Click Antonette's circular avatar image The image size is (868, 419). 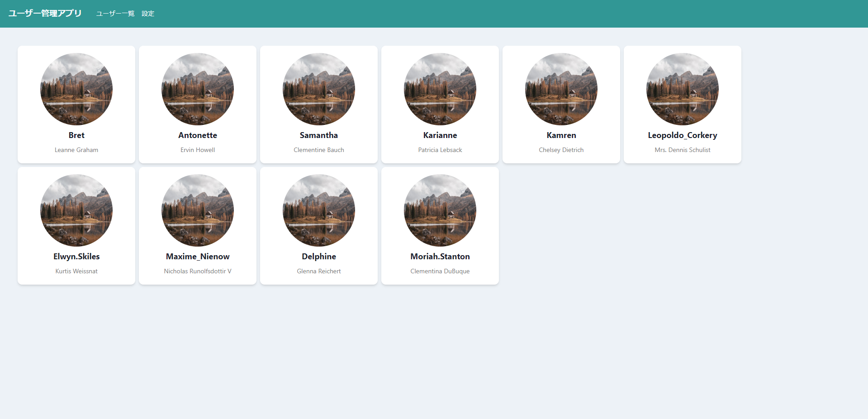click(198, 89)
